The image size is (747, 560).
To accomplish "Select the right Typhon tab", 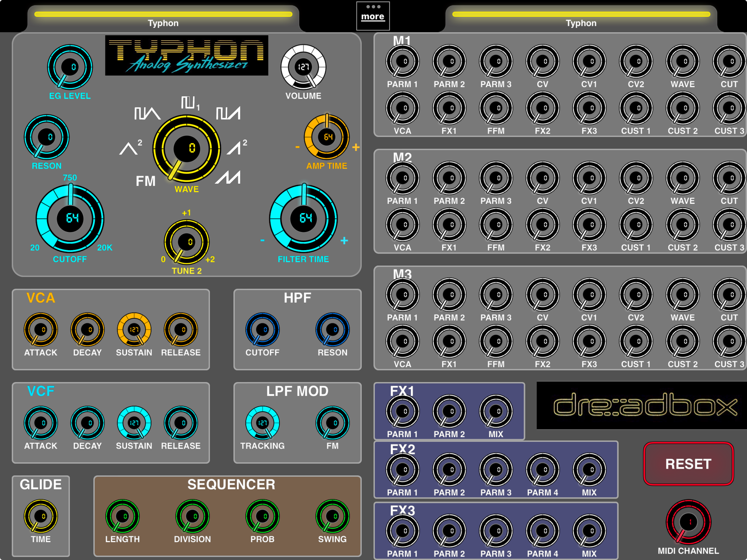I will tap(581, 18).
